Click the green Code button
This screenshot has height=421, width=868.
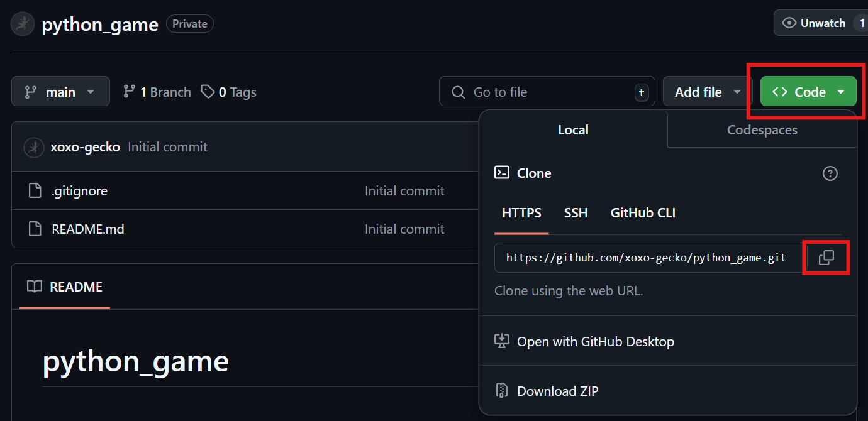pos(808,92)
